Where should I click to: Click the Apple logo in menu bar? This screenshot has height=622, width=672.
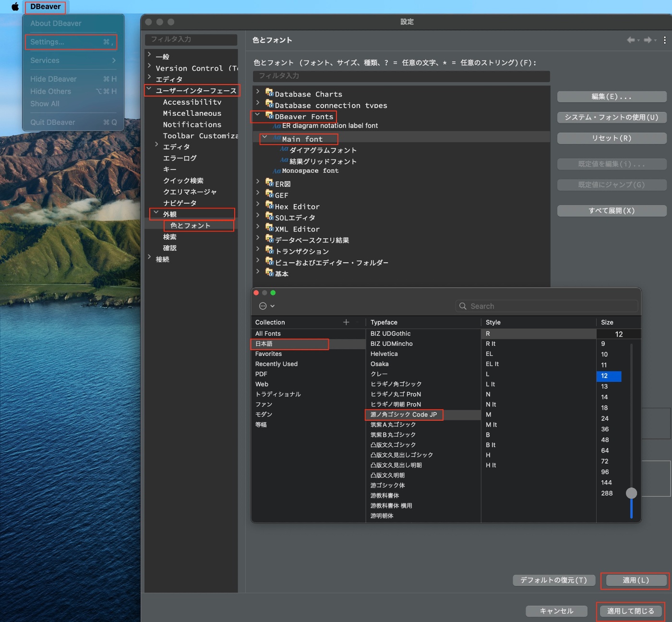click(15, 7)
